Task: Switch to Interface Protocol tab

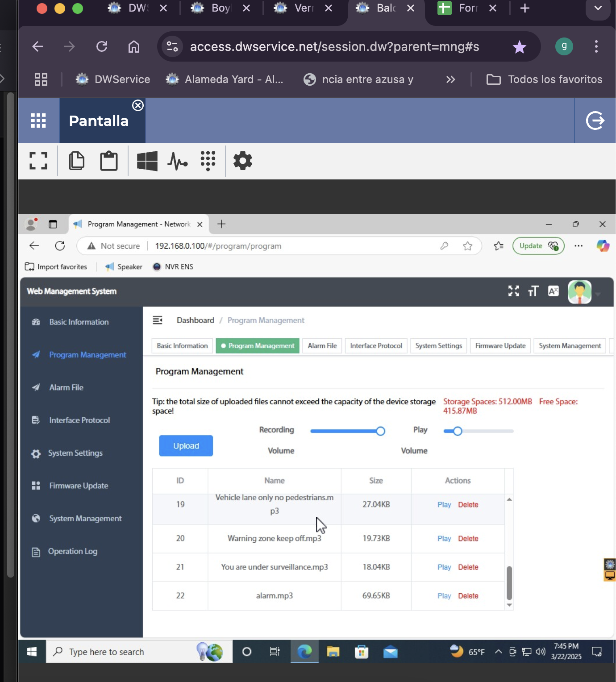Action: click(x=376, y=345)
